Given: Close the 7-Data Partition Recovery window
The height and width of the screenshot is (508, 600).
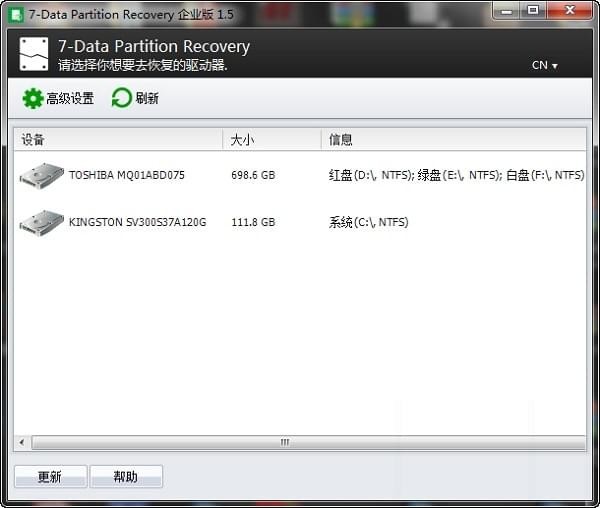Looking at the screenshot, I should click(570, 11).
